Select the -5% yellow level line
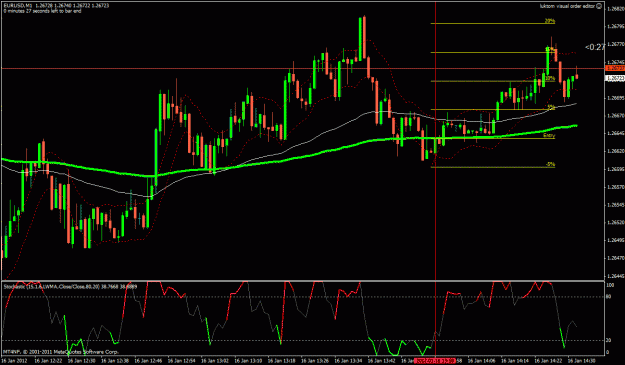Screen dimensions: 625x365 click(x=493, y=167)
